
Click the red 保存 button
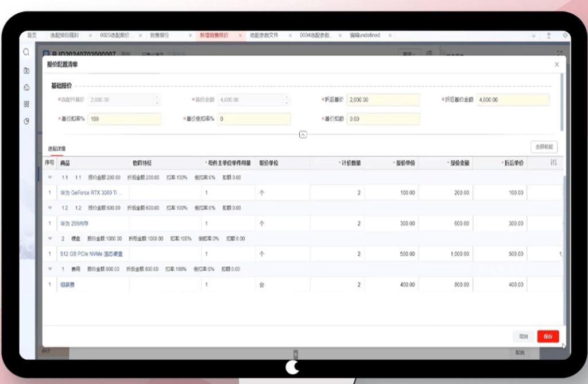click(x=548, y=337)
